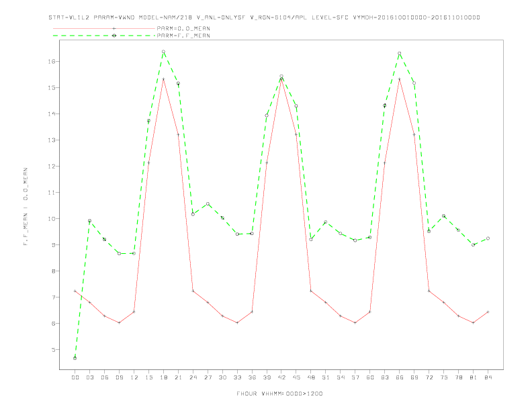
Task: Click x-axis tick label 15
Action: (x=148, y=377)
